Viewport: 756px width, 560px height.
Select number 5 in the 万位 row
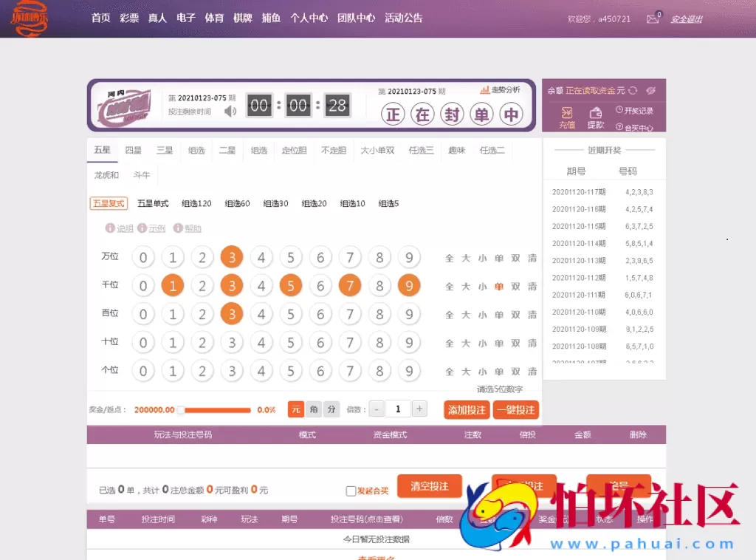291,256
